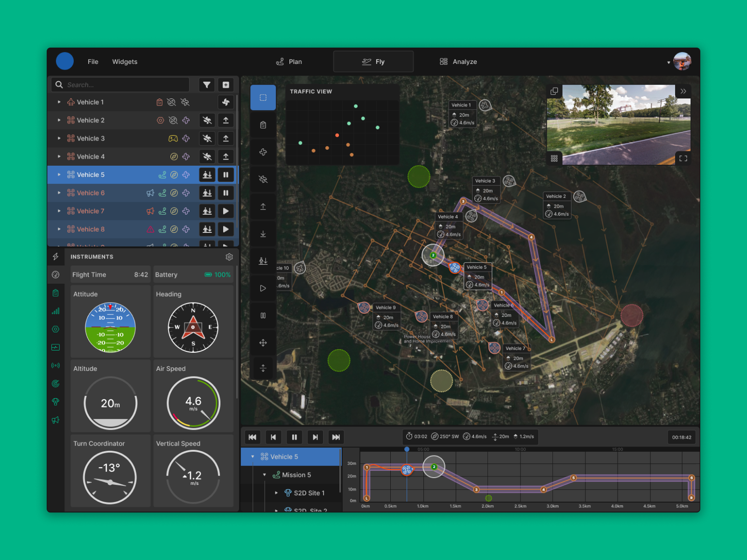This screenshot has height=560, width=747.
Task: Pause timeline playback in the transport bar
Action: (x=294, y=437)
